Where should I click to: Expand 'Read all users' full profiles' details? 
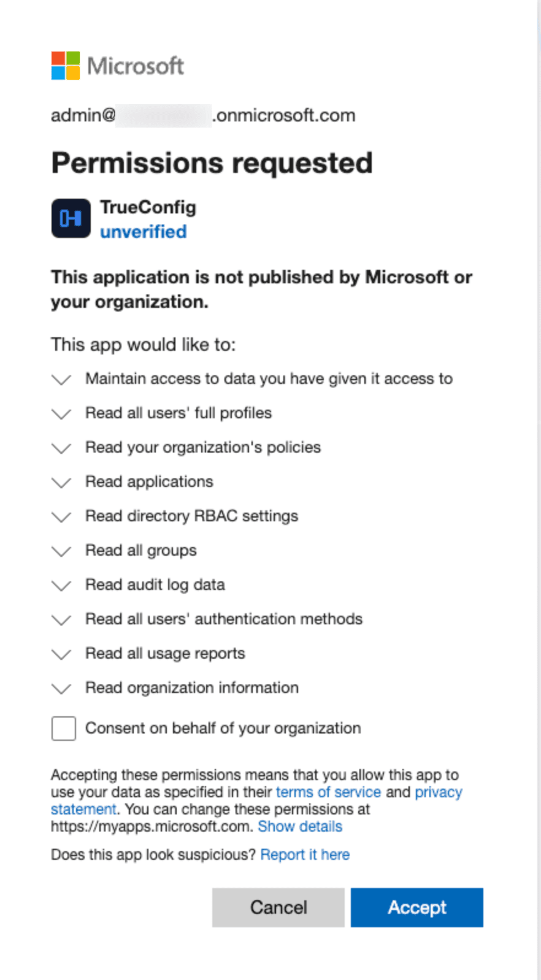pyautogui.click(x=61, y=414)
